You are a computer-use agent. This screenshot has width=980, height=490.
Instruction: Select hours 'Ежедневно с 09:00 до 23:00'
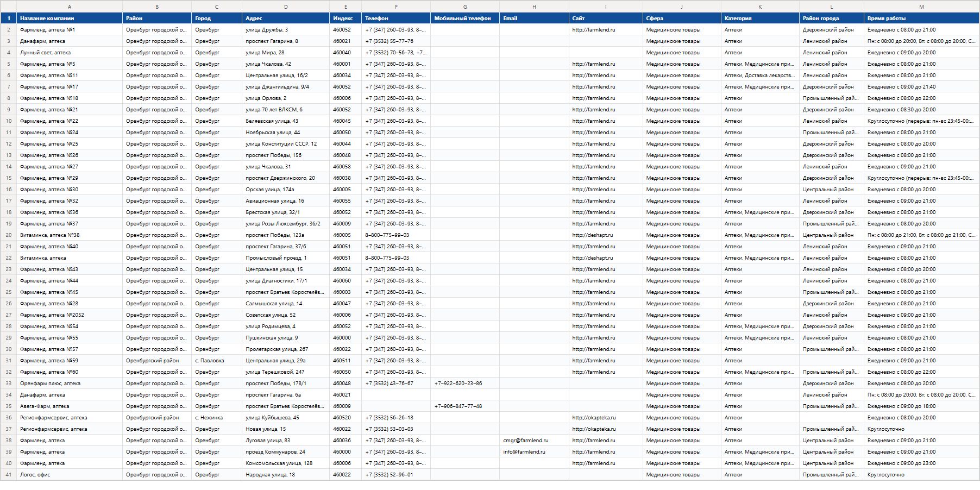coord(921,463)
